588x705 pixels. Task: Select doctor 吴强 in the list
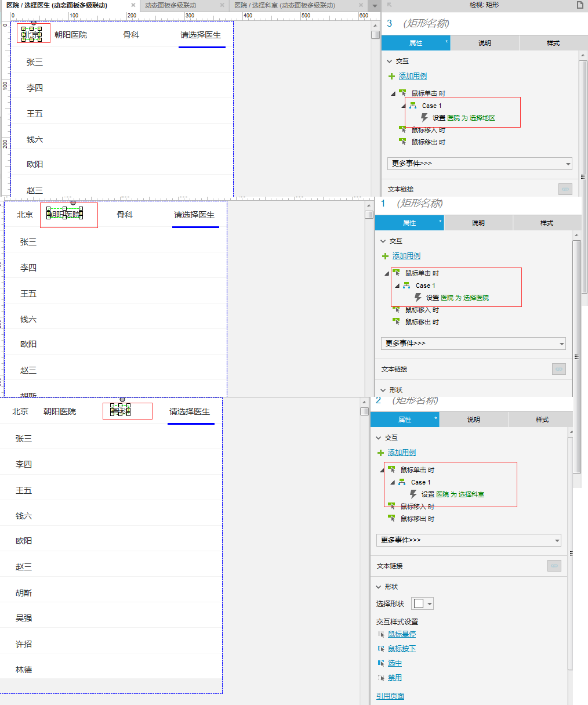click(24, 618)
